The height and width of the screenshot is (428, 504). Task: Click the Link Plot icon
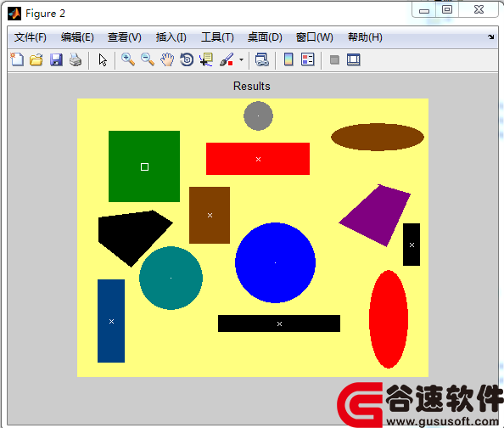click(262, 59)
